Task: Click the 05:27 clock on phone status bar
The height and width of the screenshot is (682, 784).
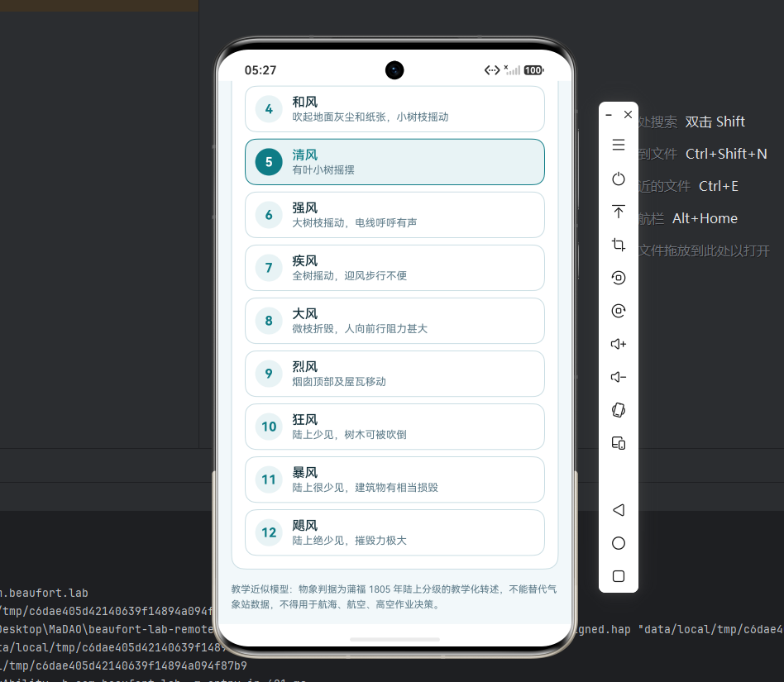Action: [261, 70]
